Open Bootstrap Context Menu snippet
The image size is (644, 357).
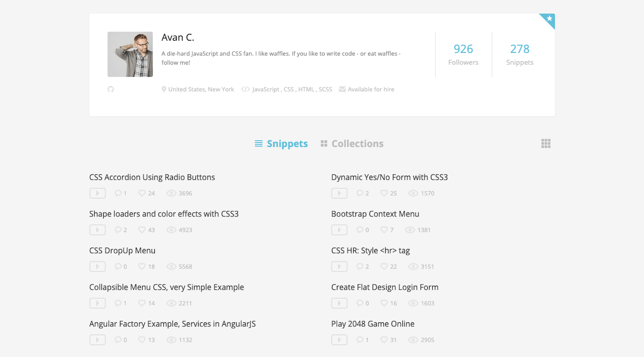(375, 214)
